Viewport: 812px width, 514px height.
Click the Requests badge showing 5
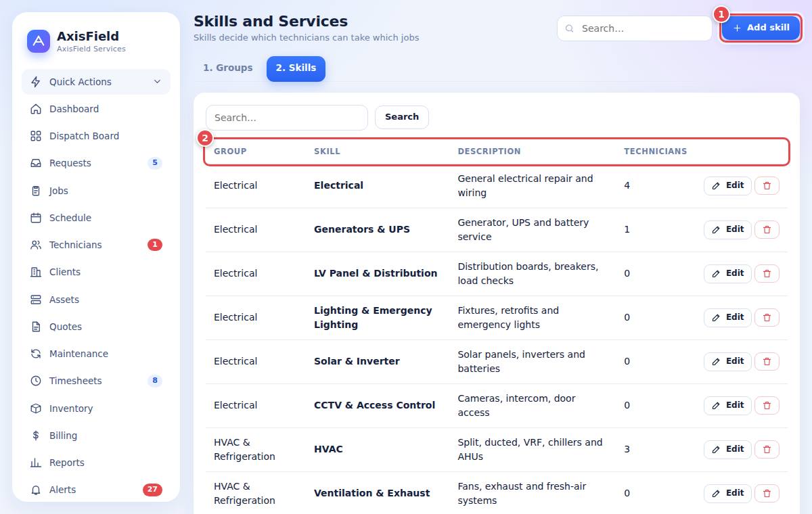pyautogui.click(x=155, y=163)
